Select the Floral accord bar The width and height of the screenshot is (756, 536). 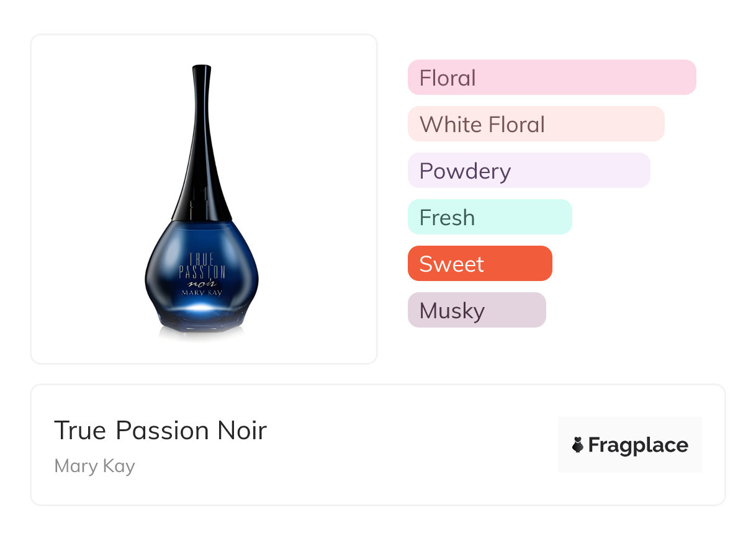pyautogui.click(x=551, y=78)
